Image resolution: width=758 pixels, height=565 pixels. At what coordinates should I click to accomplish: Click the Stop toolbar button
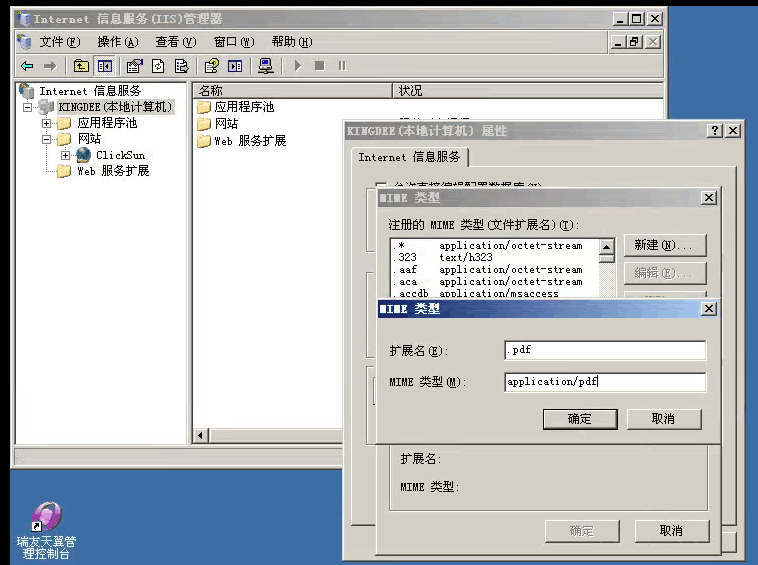(x=320, y=66)
